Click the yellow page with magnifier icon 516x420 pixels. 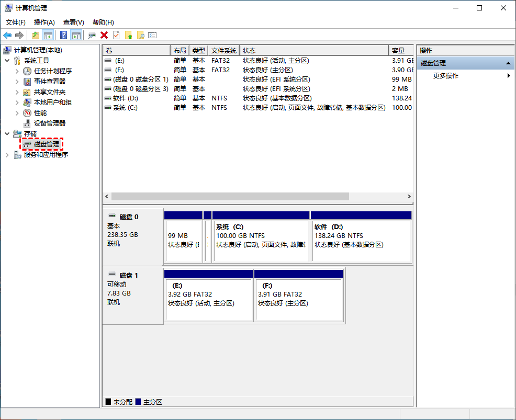141,35
